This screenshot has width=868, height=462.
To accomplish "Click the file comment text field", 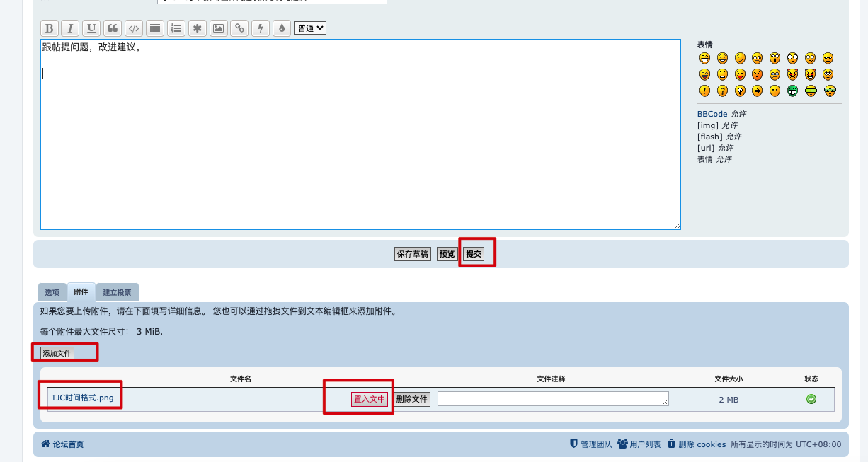I will click(x=553, y=398).
